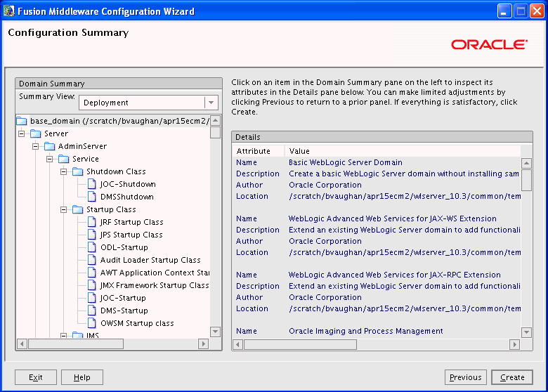The width and height of the screenshot is (548, 392).
Task: Click the Details pane scroll up arrow
Action: point(526,163)
